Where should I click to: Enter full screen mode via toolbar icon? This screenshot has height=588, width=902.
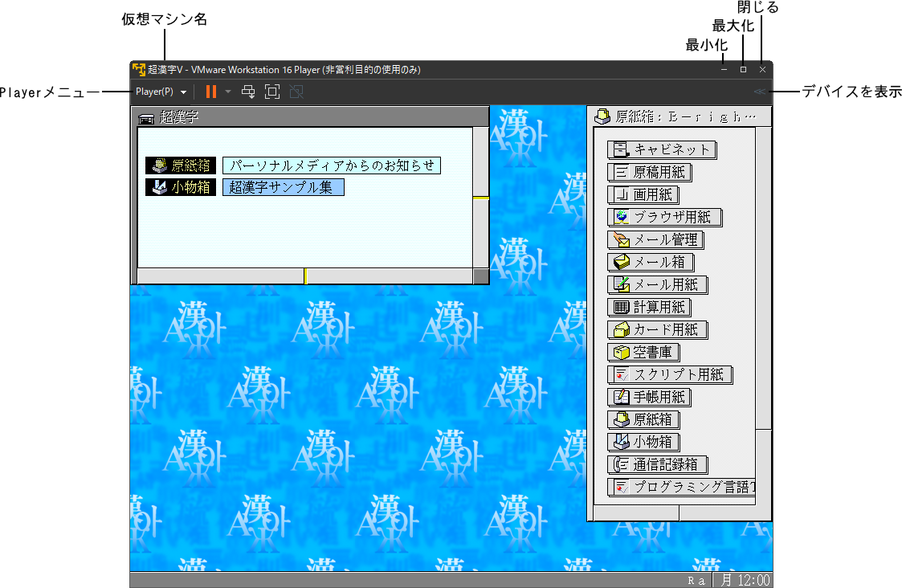coord(272,92)
